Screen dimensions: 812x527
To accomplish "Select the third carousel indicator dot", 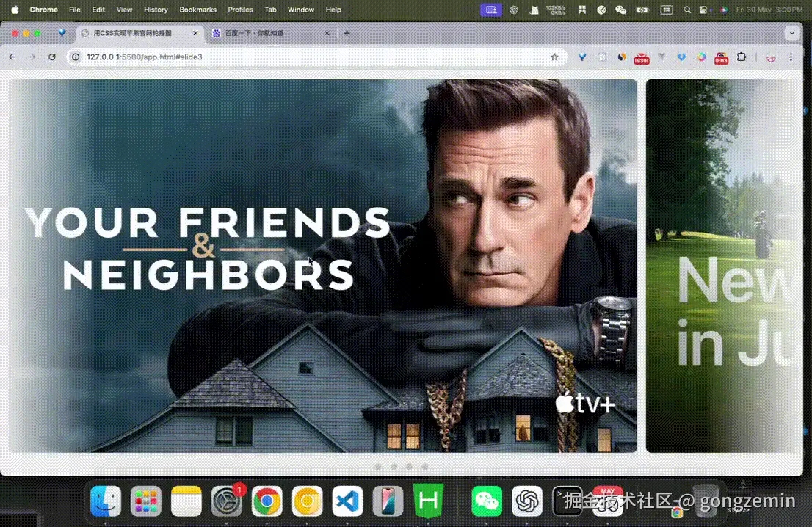I will pos(409,466).
